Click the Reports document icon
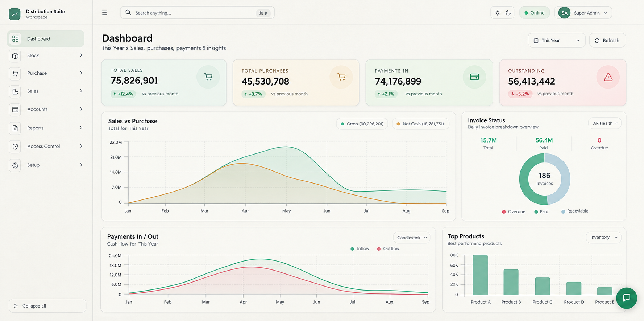The height and width of the screenshot is (321, 644). 15,128
